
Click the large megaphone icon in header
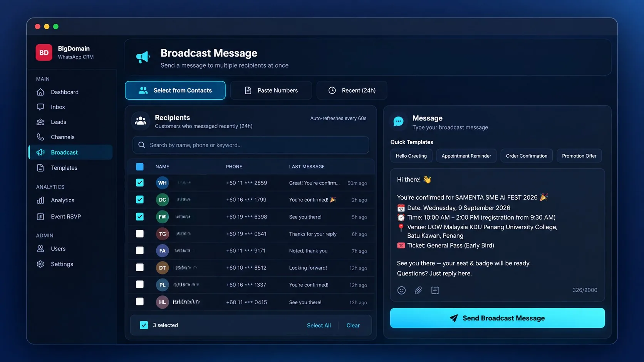click(143, 57)
